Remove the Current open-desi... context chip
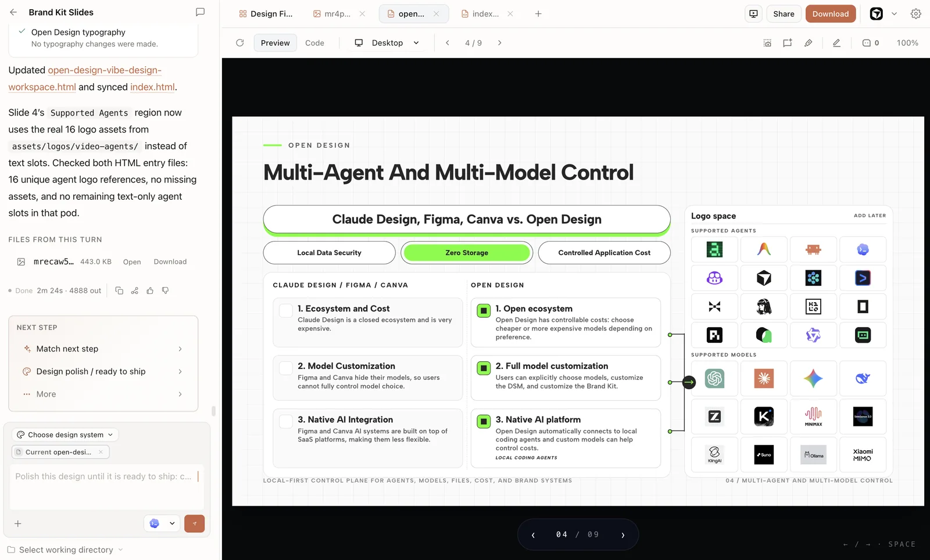Viewport: 930px width, 560px height. (101, 452)
